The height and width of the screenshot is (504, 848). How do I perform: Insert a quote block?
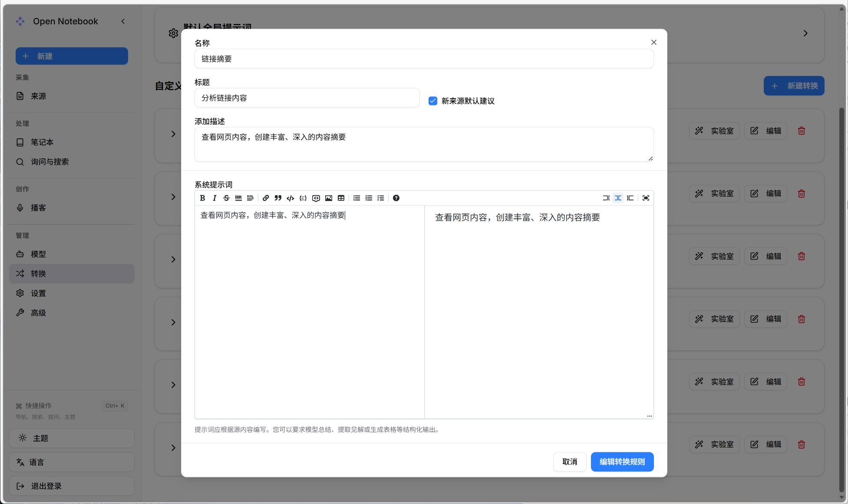(x=278, y=198)
